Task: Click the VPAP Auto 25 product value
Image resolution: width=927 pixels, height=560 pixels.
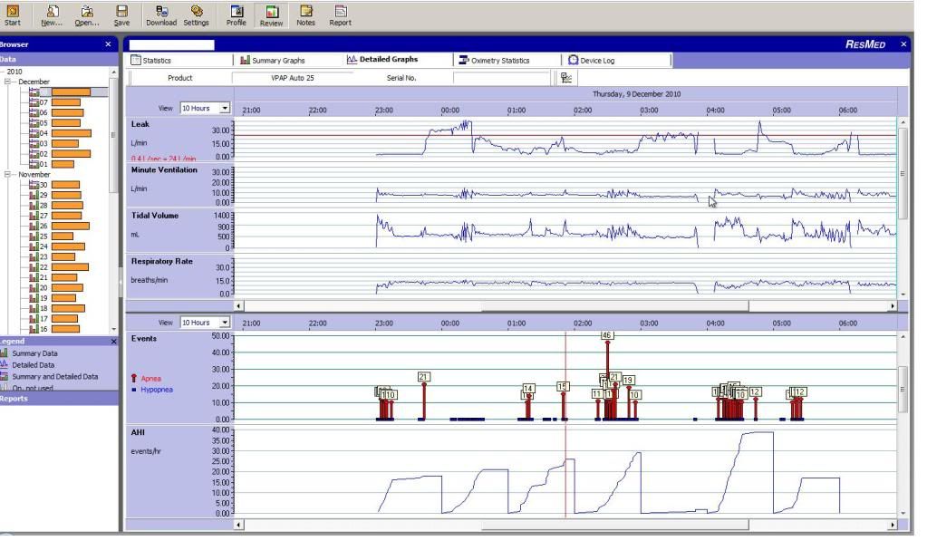Action: pos(293,78)
